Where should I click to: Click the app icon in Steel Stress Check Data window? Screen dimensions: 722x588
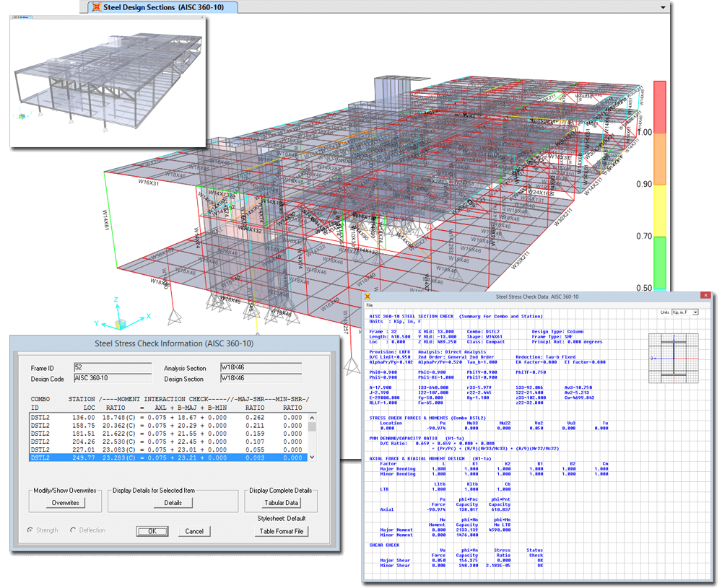[368, 297]
